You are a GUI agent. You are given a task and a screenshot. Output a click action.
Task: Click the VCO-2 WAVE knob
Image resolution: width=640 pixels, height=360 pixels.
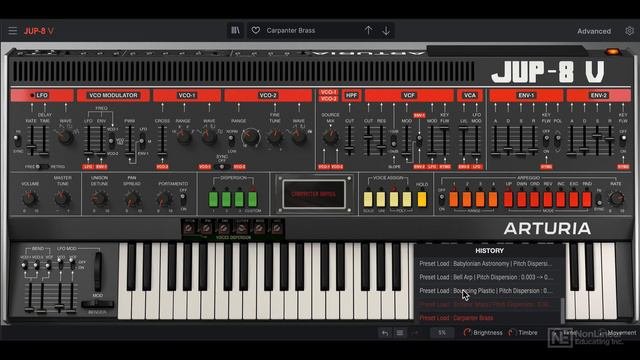(x=299, y=137)
